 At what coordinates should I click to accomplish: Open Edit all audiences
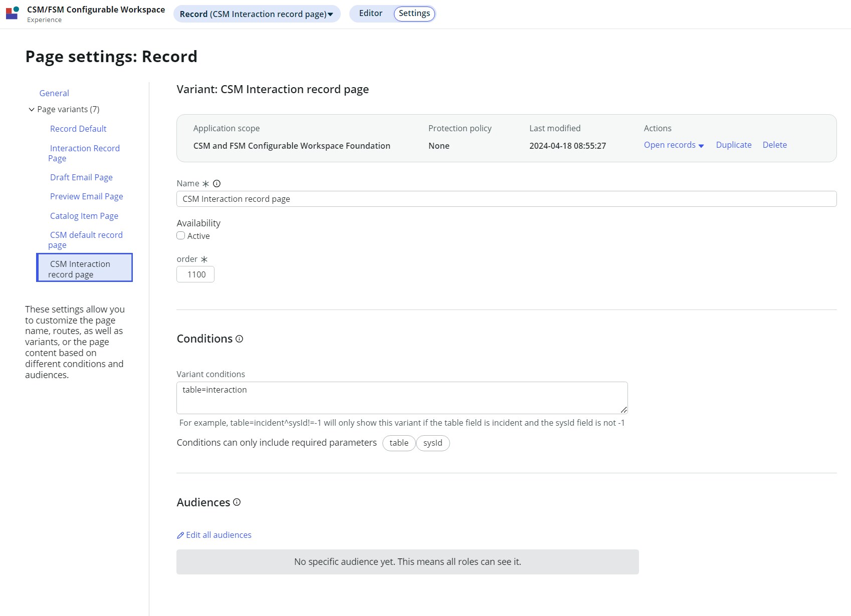(x=218, y=535)
